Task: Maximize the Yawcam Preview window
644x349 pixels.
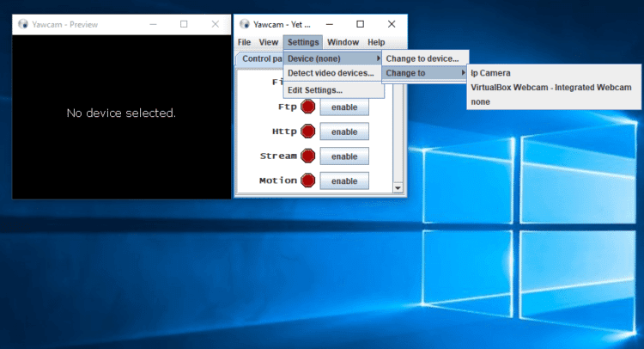Action: pyautogui.click(x=184, y=24)
